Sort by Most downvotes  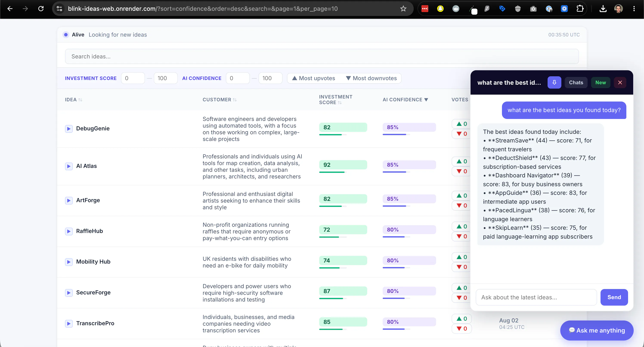371,78
